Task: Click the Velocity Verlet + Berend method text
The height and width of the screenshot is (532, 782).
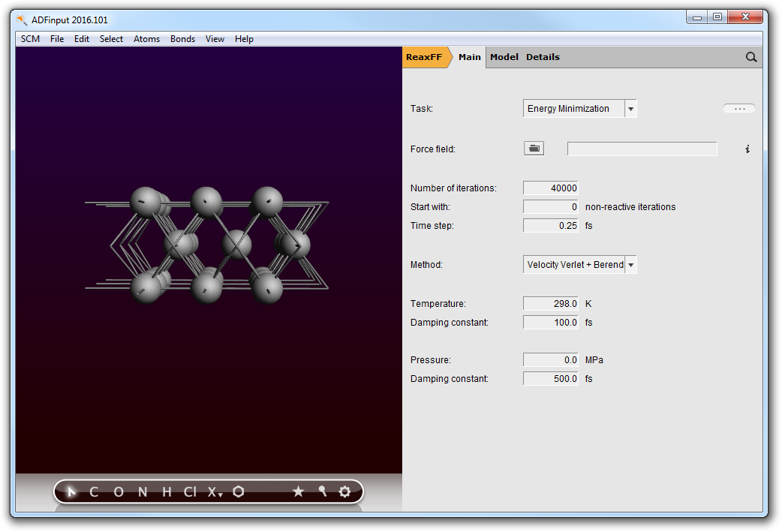Action: tap(576, 265)
